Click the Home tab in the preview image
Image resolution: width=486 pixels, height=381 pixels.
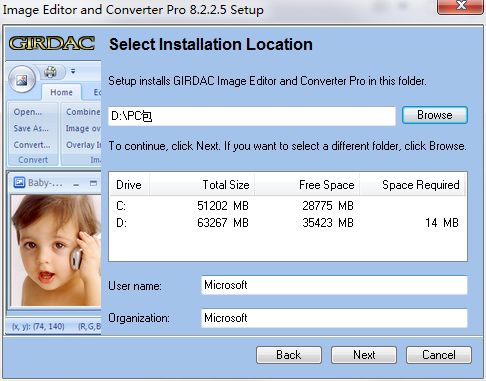click(x=61, y=92)
